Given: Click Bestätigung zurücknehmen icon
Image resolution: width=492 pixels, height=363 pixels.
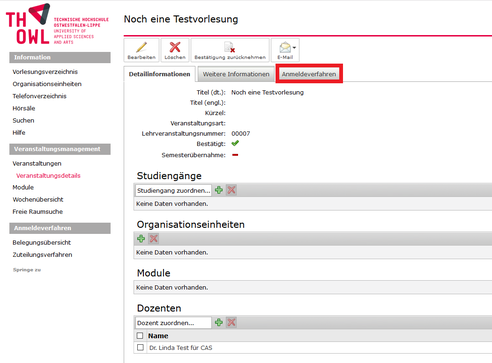Looking at the screenshot, I should pyautogui.click(x=230, y=47).
